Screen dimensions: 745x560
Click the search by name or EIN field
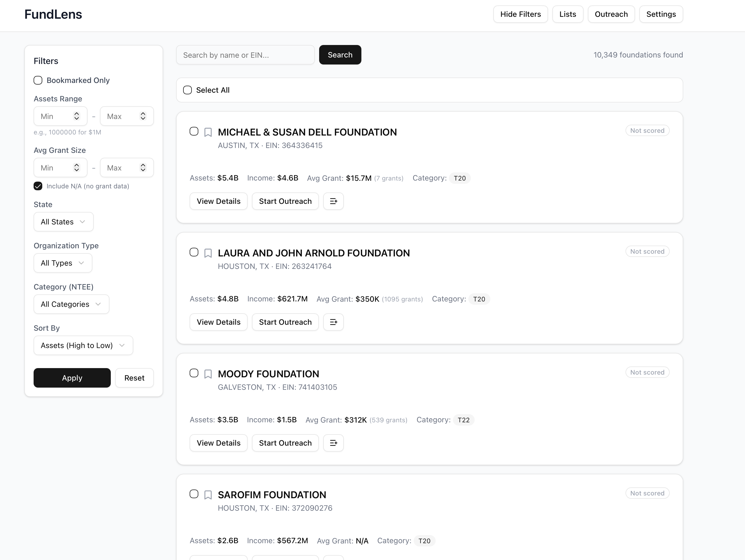click(x=245, y=55)
